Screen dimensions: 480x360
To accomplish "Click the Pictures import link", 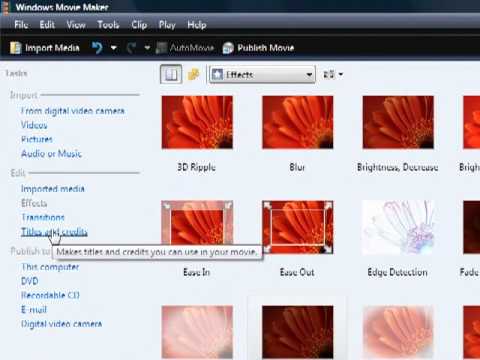I will pos(37,139).
